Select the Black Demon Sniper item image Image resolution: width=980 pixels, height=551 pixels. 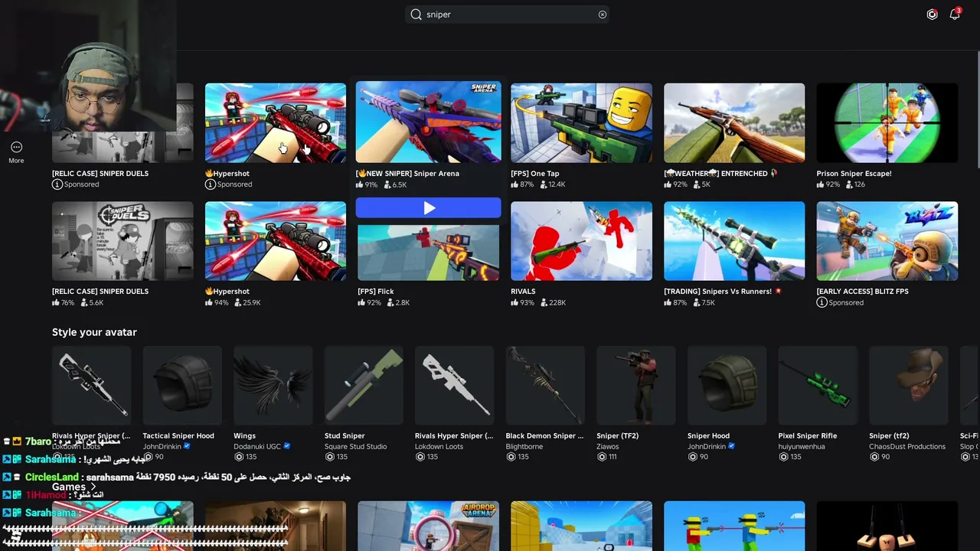tap(545, 386)
